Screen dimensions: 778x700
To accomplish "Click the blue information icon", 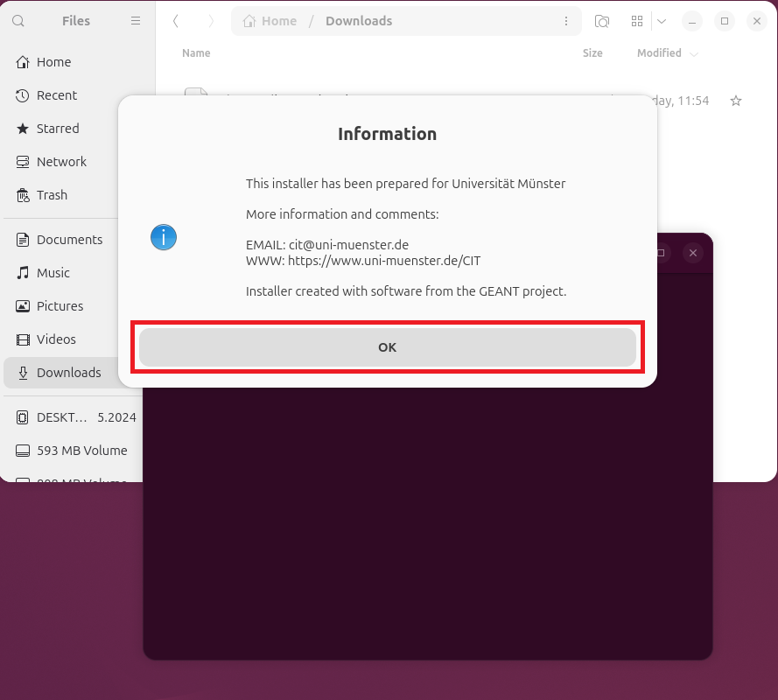I will tap(164, 237).
